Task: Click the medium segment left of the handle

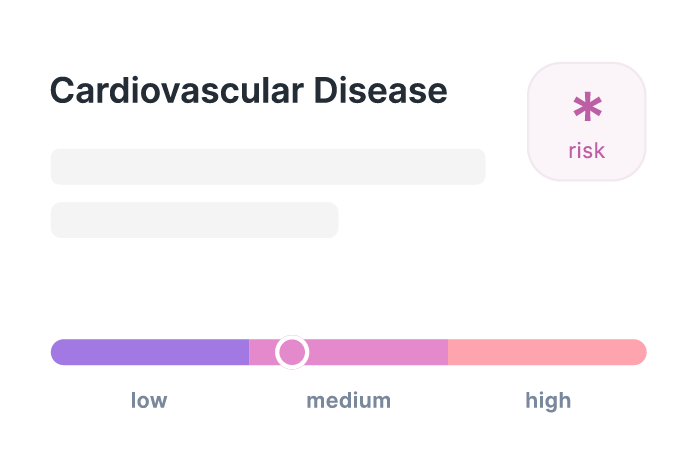Action: point(262,352)
